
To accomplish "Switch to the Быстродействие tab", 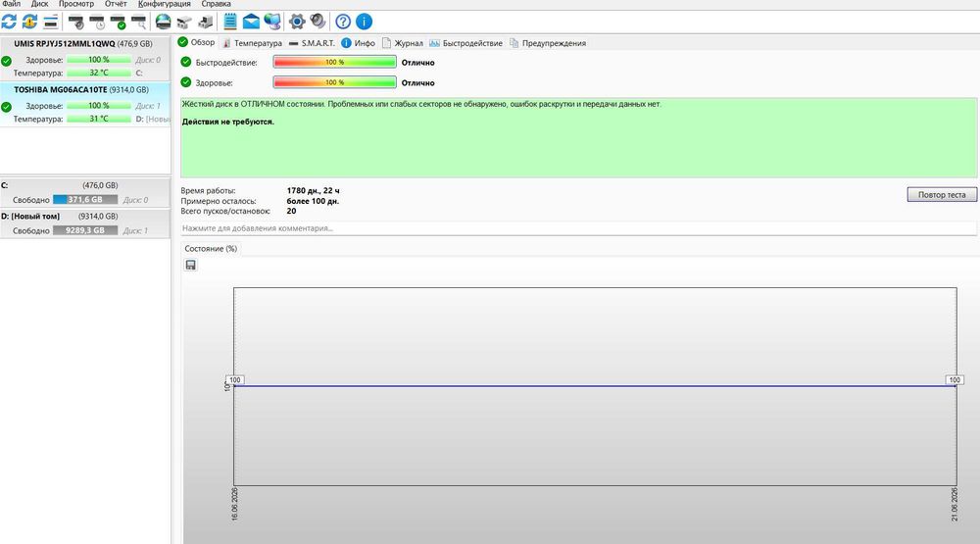I will click(x=465, y=43).
